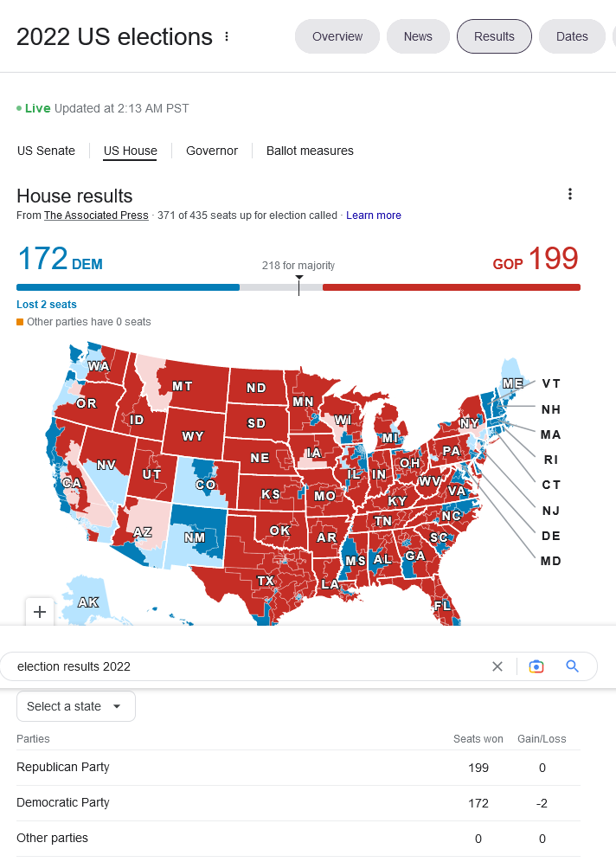Search by image with camera lens icon

(536, 666)
